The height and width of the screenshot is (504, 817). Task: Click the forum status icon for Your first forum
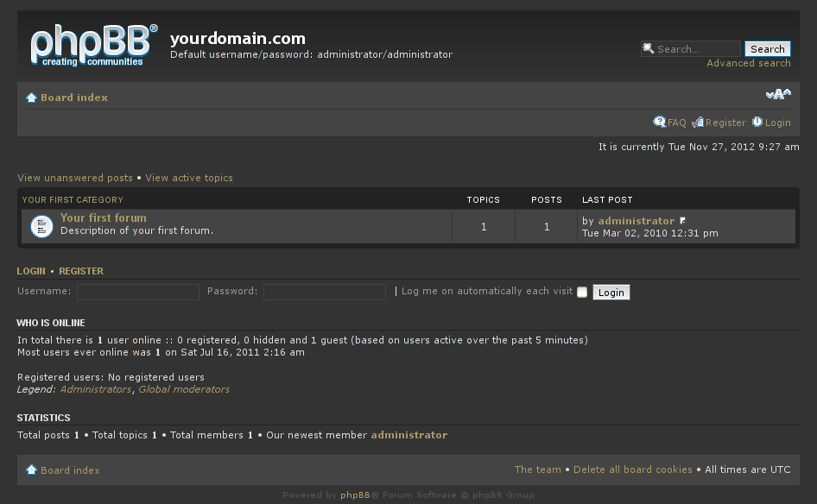[x=41, y=226]
